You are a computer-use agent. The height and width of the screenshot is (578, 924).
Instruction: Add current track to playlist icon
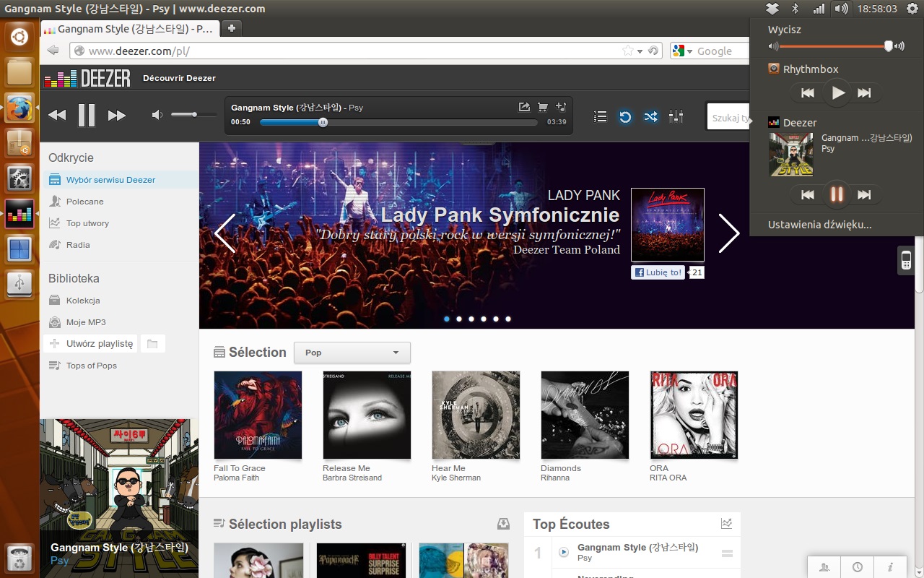pyautogui.click(x=562, y=107)
